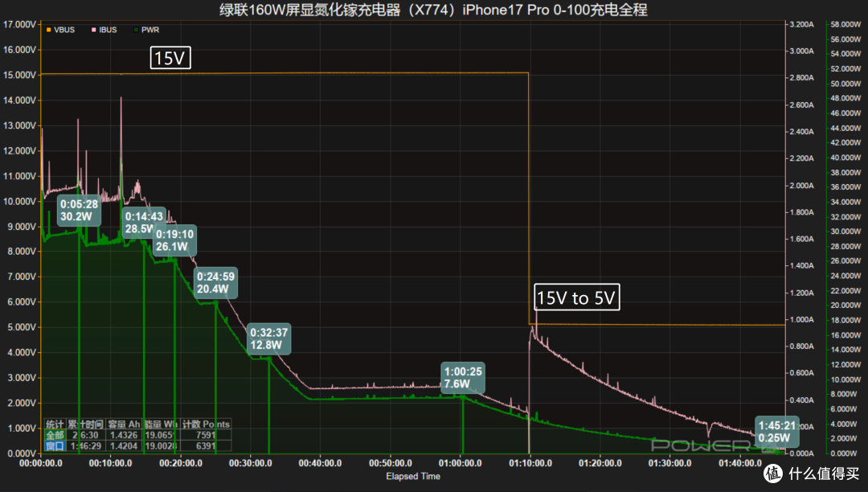This screenshot has width=868, height=492.
Task: Select the 0:32:37 12.8W data marker
Action: coord(268,338)
